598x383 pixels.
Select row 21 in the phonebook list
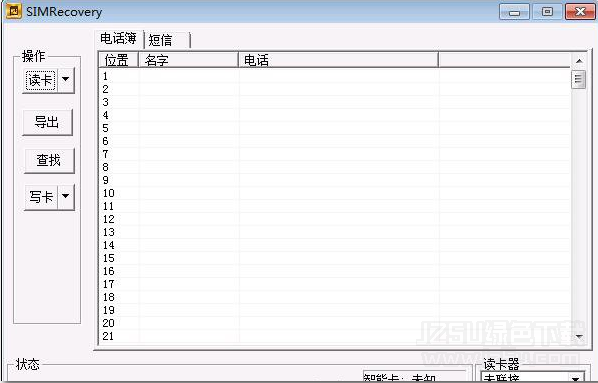[334, 336]
